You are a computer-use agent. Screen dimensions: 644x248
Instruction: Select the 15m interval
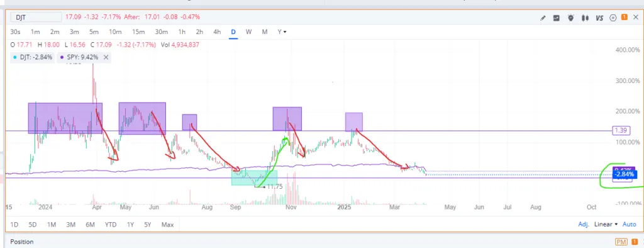pos(138,31)
